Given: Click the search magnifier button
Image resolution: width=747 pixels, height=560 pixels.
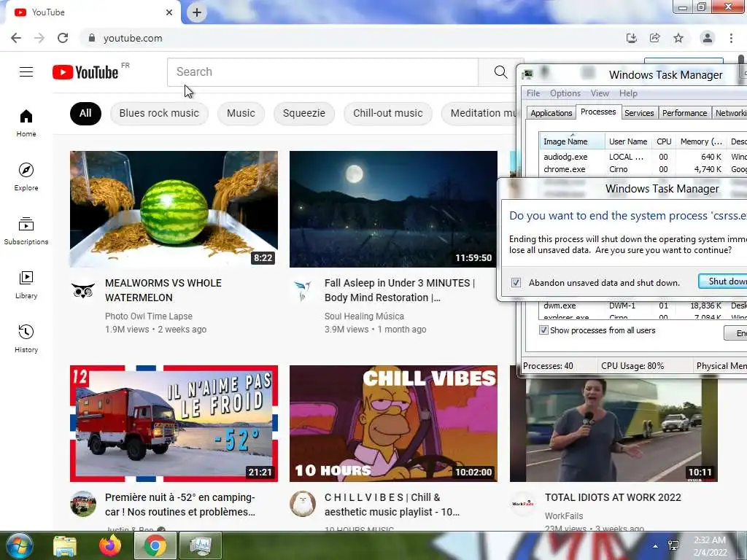Looking at the screenshot, I should (x=500, y=72).
